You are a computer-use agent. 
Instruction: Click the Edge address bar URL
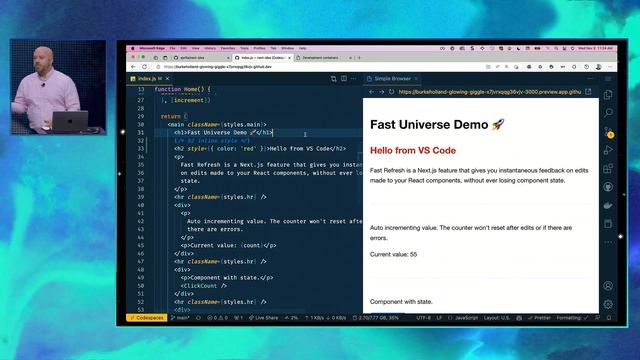coord(218,67)
